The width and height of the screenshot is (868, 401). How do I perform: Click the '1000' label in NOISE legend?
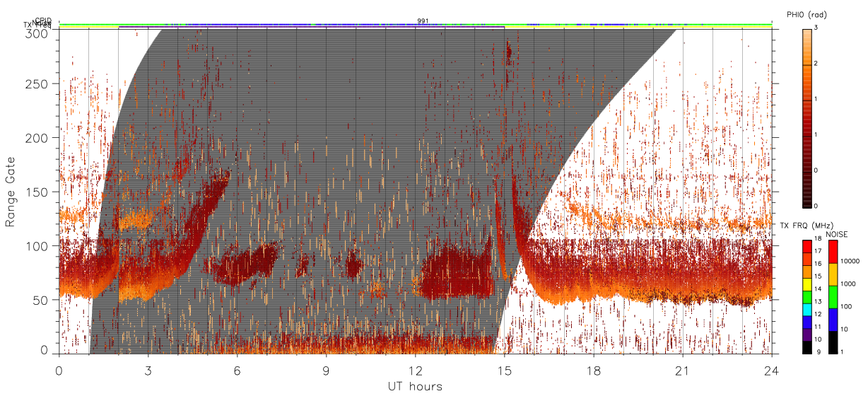(x=850, y=284)
